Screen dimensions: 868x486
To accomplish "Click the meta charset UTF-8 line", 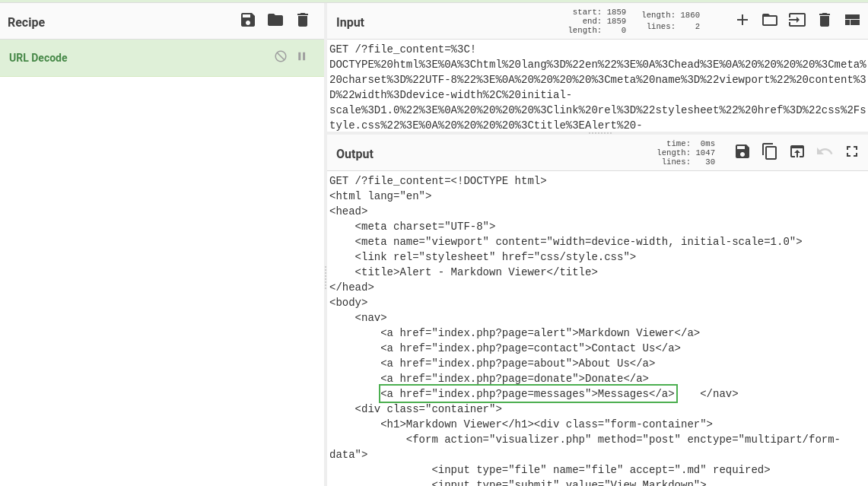I will pos(425,227).
